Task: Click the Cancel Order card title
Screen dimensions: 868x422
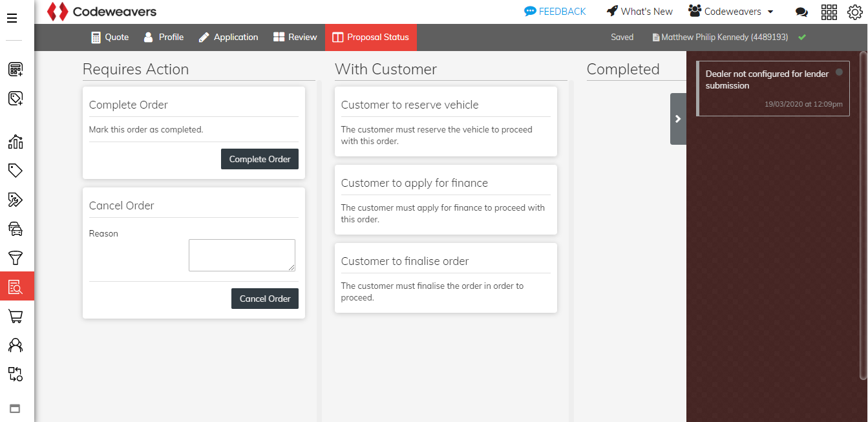Action: click(122, 206)
